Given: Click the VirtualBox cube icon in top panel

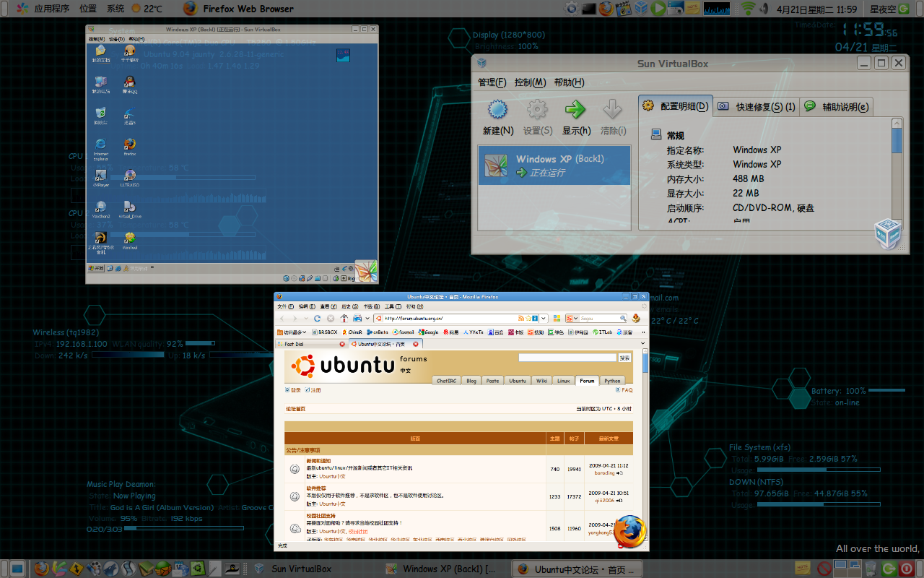Looking at the screenshot, I should pyautogui.click(x=642, y=9).
